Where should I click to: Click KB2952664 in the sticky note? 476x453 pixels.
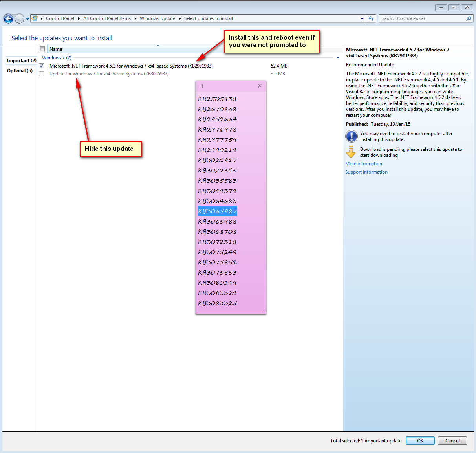point(217,119)
